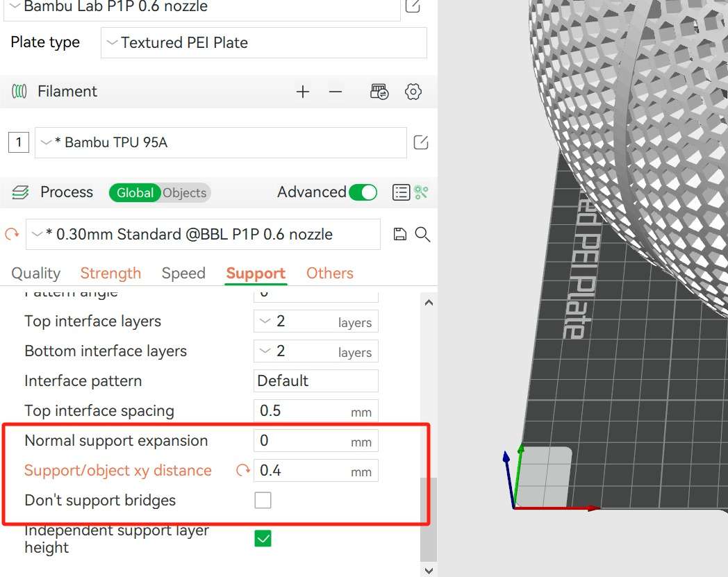Click the remove filament minus icon
Image resolution: width=728 pixels, height=577 pixels.
click(336, 92)
